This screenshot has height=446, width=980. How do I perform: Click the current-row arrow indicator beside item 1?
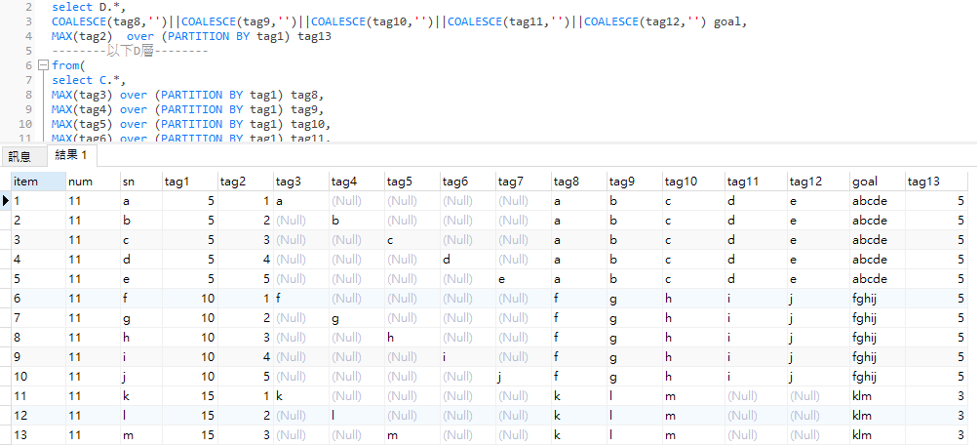tap(6, 201)
